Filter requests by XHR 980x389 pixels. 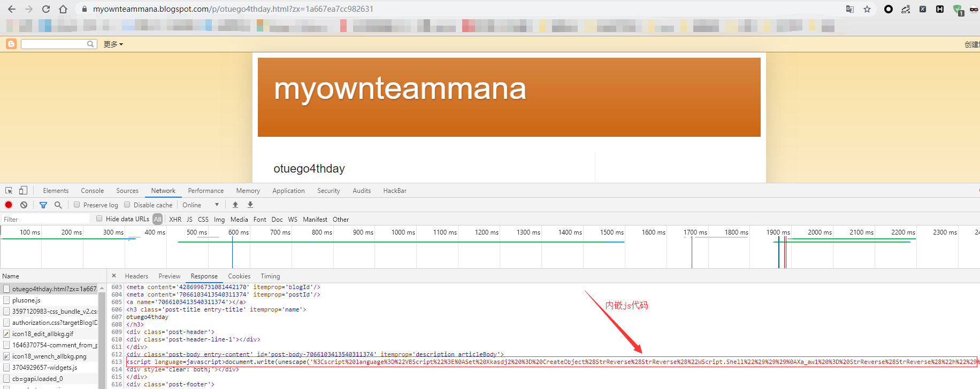coord(175,219)
